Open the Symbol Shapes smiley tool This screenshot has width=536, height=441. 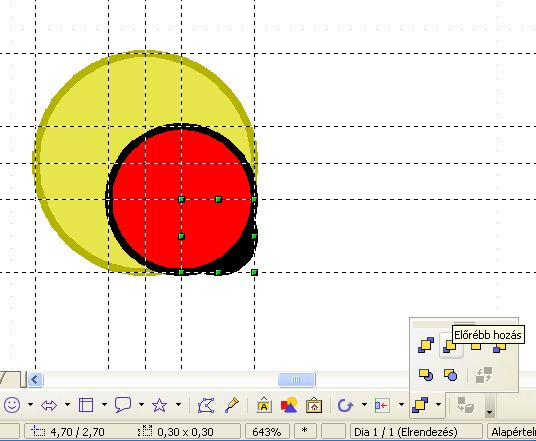pos(12,405)
